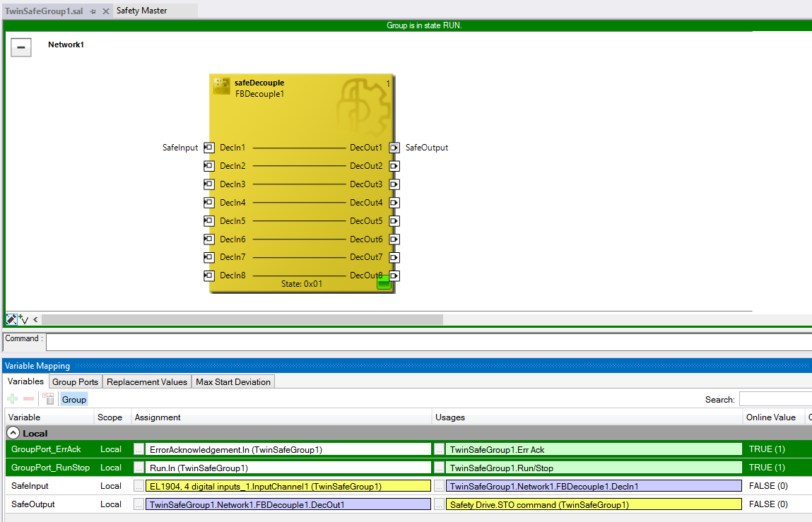Pin the TwinSafeGroup1.sal tab
The width and height of the screenshot is (812, 522).
pyautogui.click(x=93, y=11)
